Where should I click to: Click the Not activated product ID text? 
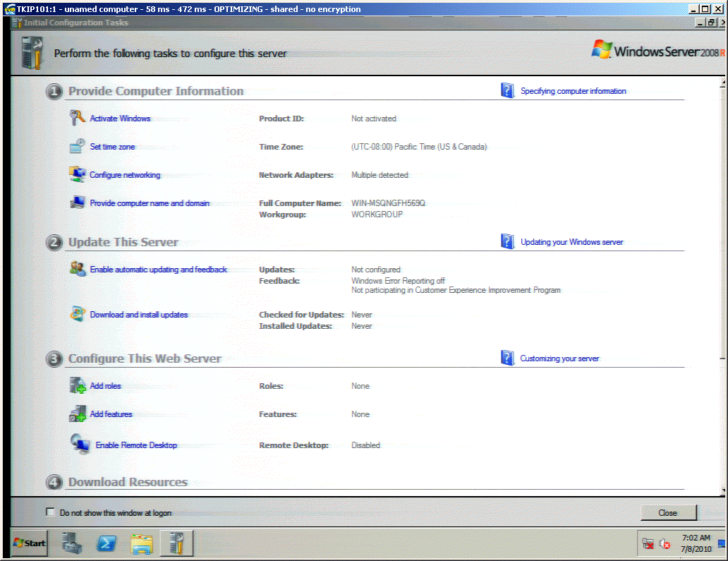coord(374,119)
